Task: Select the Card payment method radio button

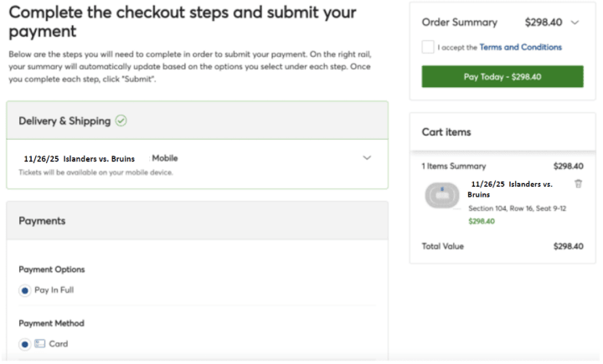Action: click(25, 344)
